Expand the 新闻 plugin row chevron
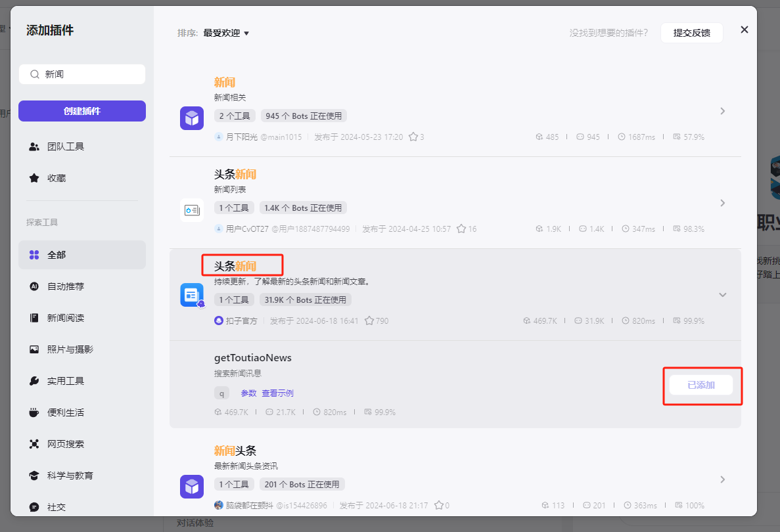 tap(723, 111)
